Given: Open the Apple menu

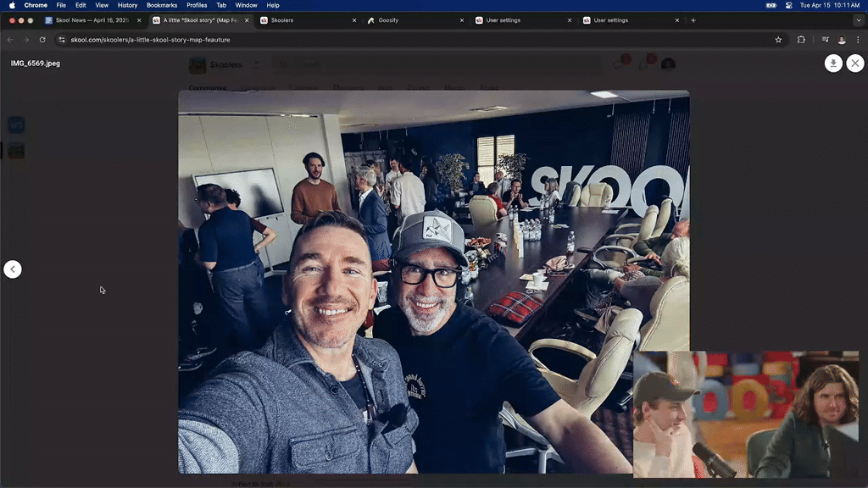Looking at the screenshot, I should coord(12,5).
